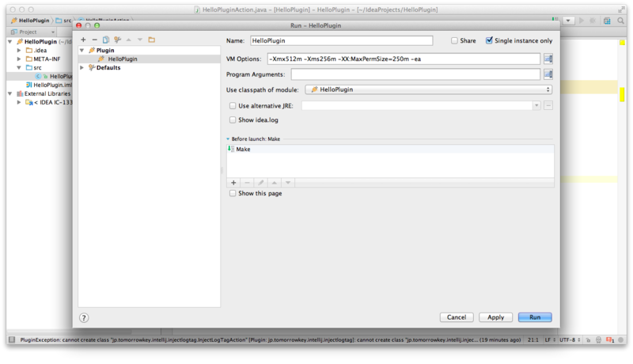Click the VM Options text field

pyautogui.click(x=404, y=59)
